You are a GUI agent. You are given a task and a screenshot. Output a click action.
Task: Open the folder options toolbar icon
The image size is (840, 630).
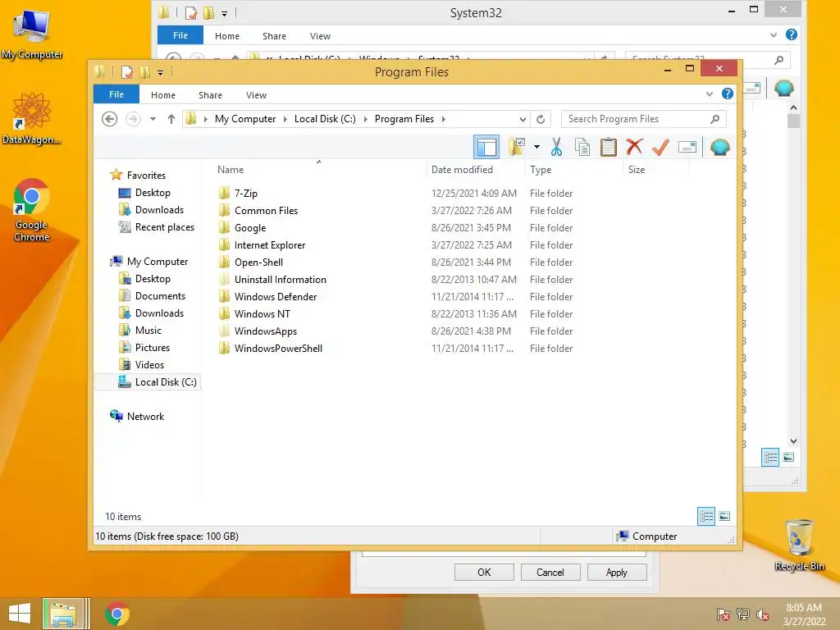[518, 147]
